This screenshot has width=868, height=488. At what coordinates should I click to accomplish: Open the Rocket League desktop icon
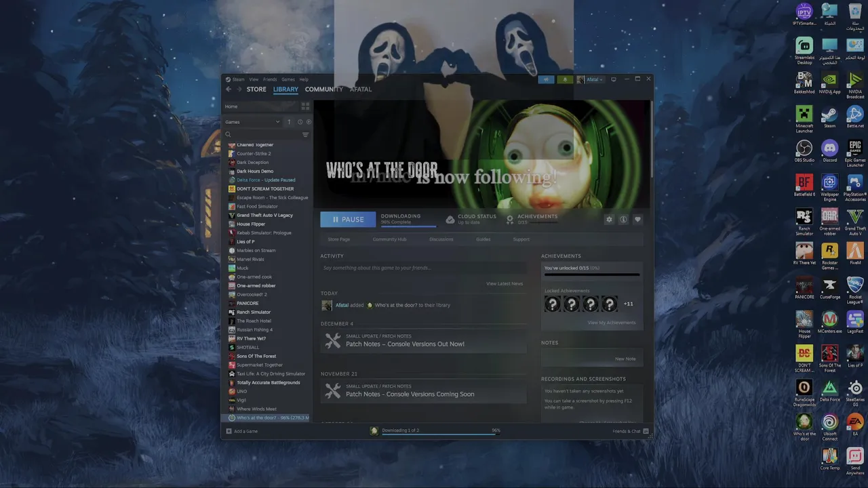[855, 290]
